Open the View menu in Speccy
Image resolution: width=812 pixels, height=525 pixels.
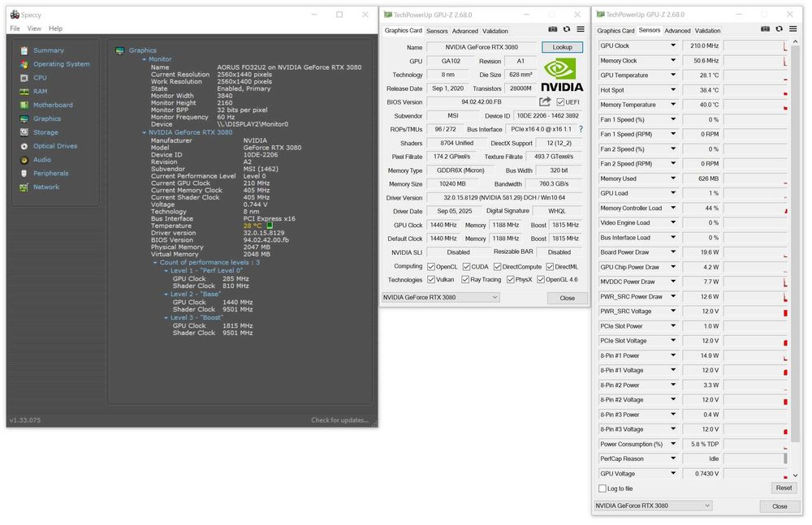pyautogui.click(x=34, y=28)
